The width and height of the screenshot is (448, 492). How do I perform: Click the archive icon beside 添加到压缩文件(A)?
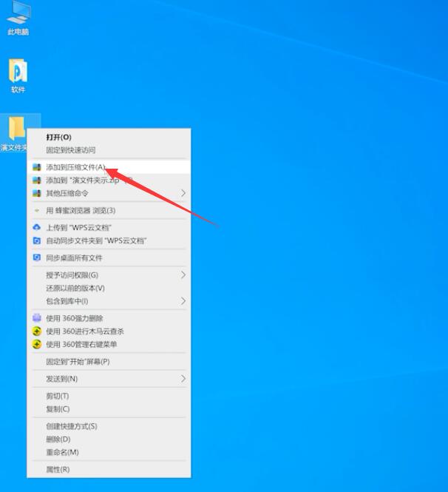tap(37, 167)
